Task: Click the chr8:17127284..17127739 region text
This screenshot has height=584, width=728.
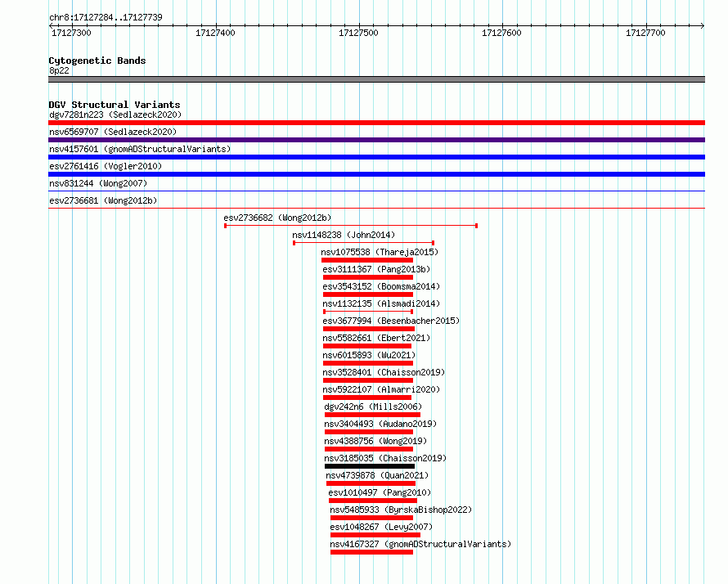Action: coord(106,17)
